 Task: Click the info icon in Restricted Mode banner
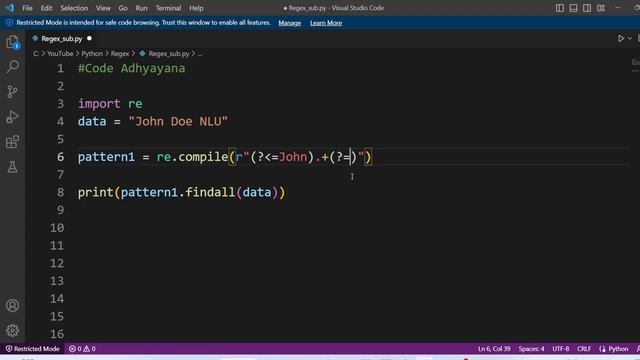9,23
